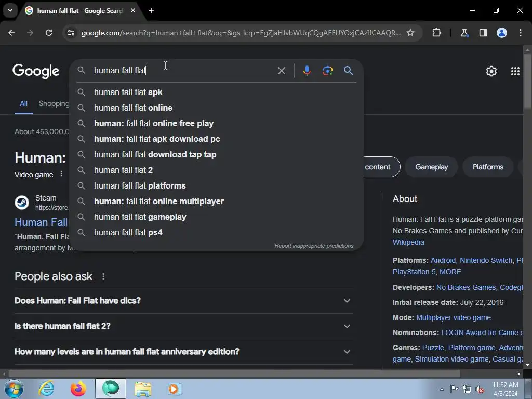Bookmark this page with the star icon
The image size is (532, 399).
410,33
